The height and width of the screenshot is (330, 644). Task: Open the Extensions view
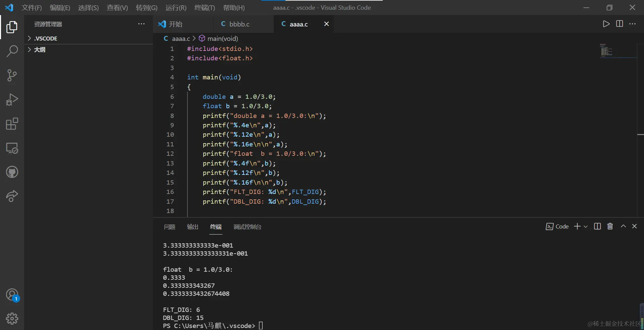(12, 124)
